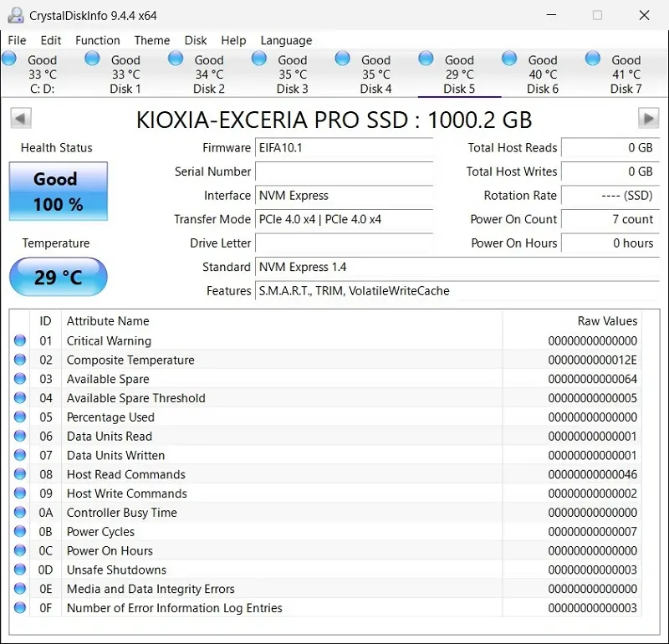669x644 pixels.
Task: Go to next disk with right arrow
Action: click(649, 118)
